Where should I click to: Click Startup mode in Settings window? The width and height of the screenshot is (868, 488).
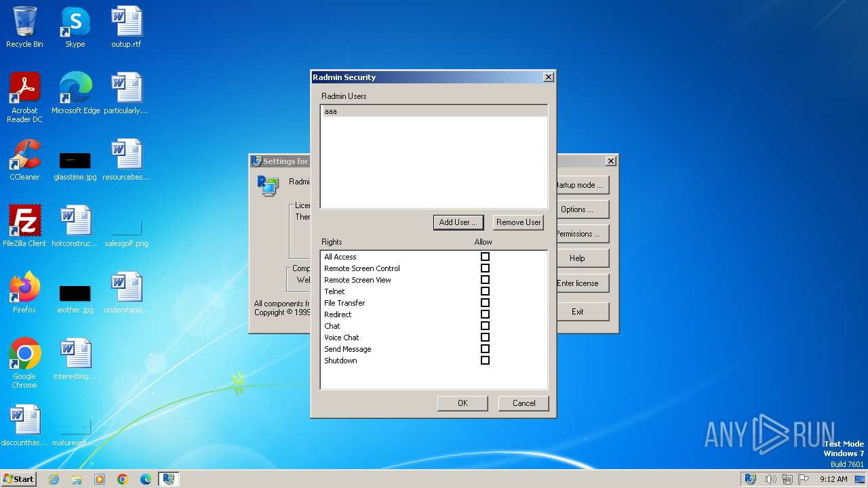coord(583,185)
